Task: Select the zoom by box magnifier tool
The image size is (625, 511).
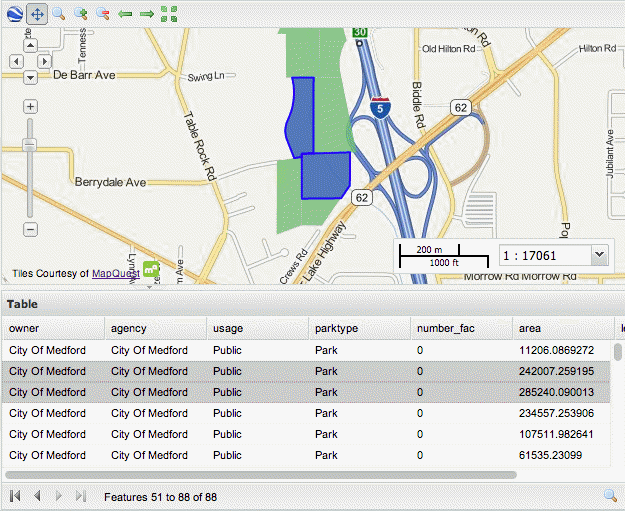Action: point(59,14)
